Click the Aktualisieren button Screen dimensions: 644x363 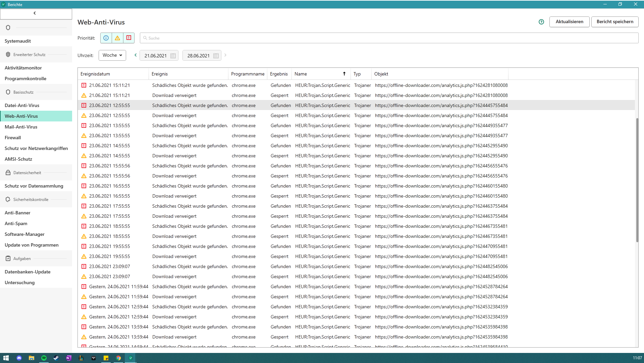pos(569,22)
